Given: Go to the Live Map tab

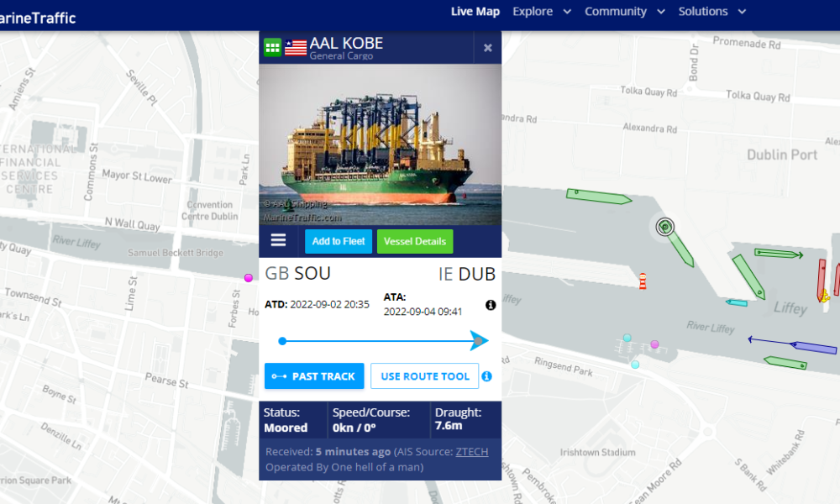Looking at the screenshot, I should point(475,12).
